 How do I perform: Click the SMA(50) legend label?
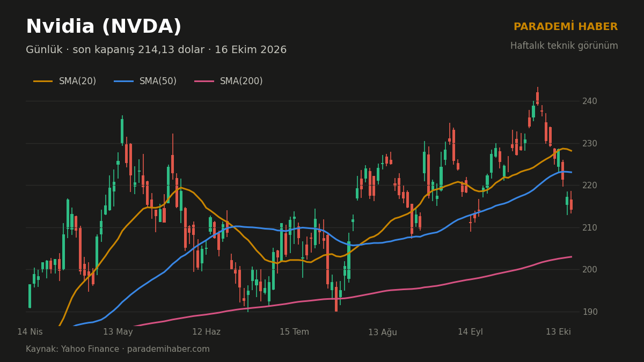click(158, 82)
